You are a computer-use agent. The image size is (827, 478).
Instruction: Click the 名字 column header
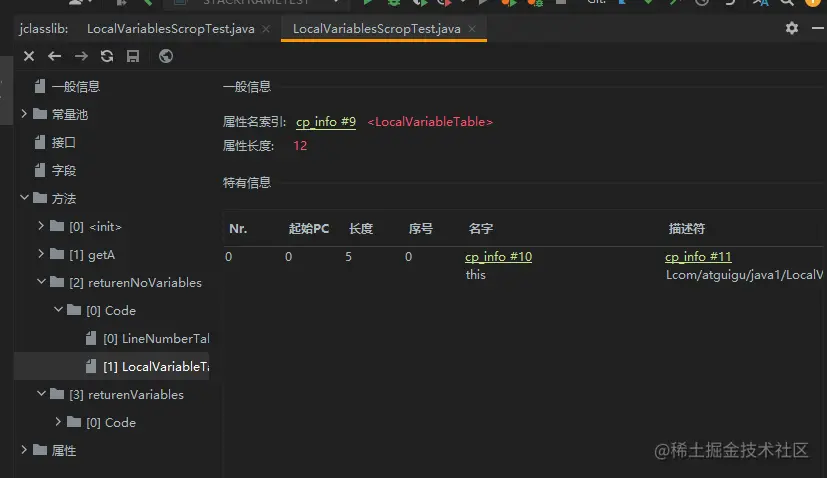coord(481,228)
